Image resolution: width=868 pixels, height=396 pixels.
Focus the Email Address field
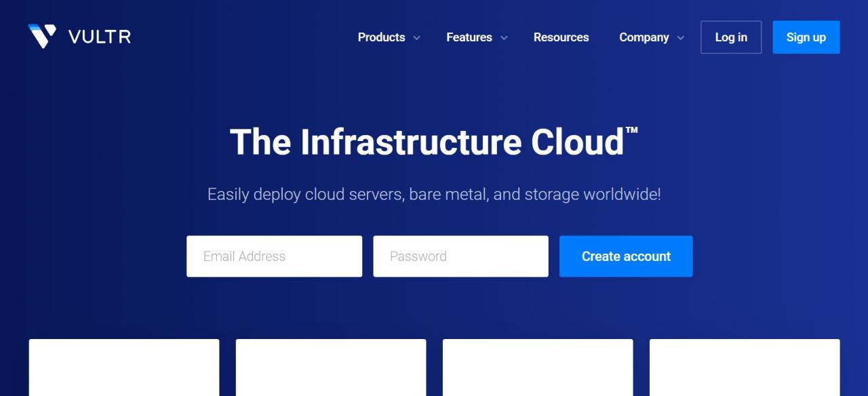tap(274, 256)
